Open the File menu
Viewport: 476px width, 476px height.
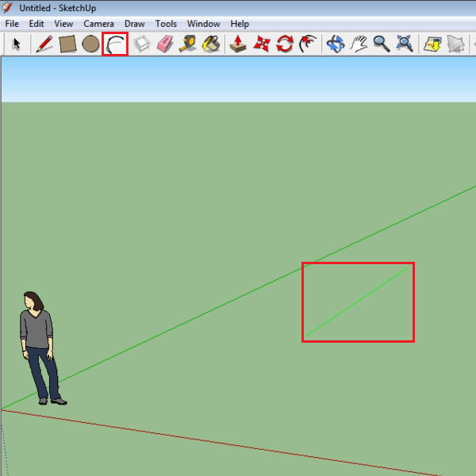(x=12, y=24)
